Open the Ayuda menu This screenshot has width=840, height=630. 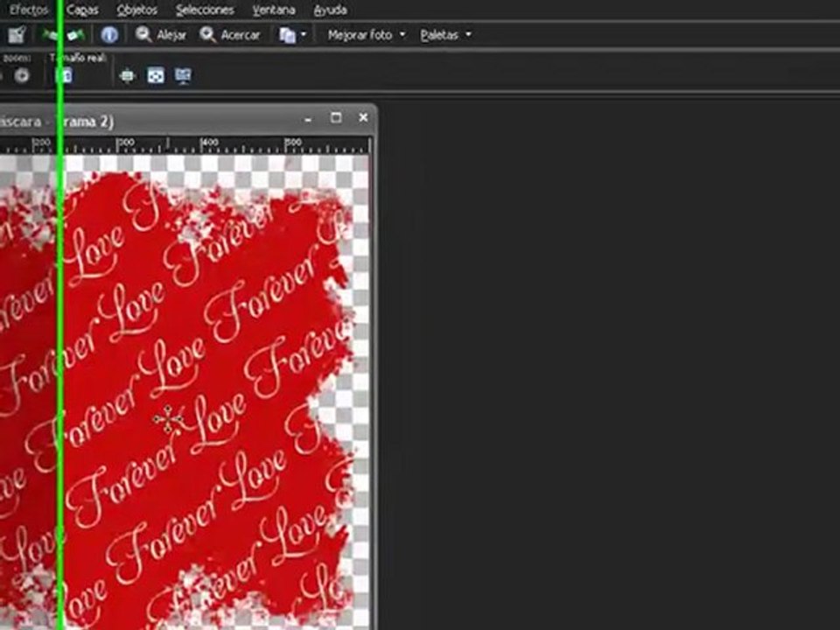pos(330,10)
